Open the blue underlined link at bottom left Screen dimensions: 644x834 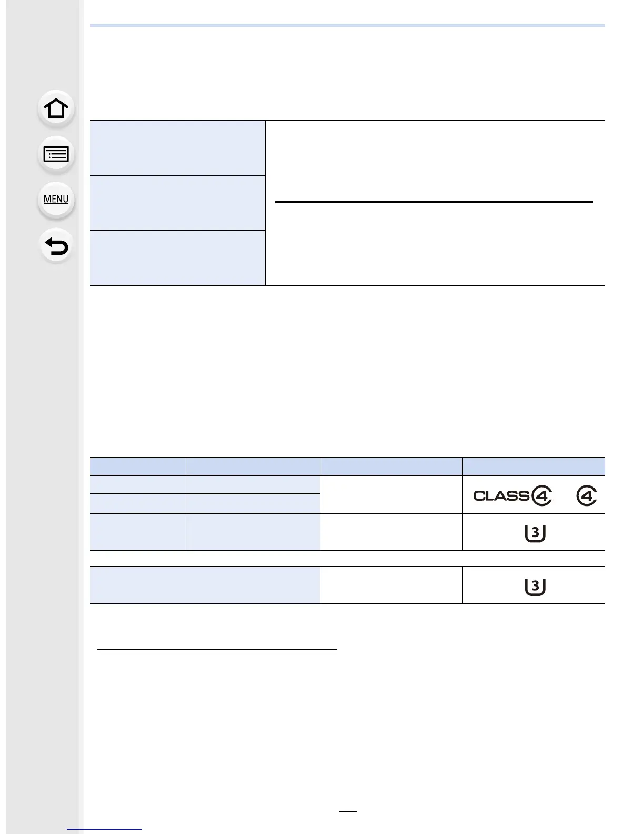tap(105, 830)
